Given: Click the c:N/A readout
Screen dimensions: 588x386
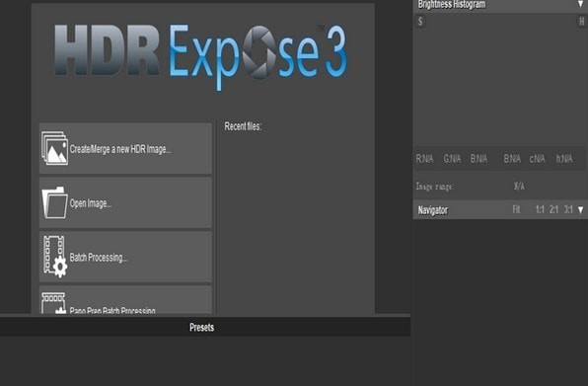Looking at the screenshot, I should coord(537,159).
